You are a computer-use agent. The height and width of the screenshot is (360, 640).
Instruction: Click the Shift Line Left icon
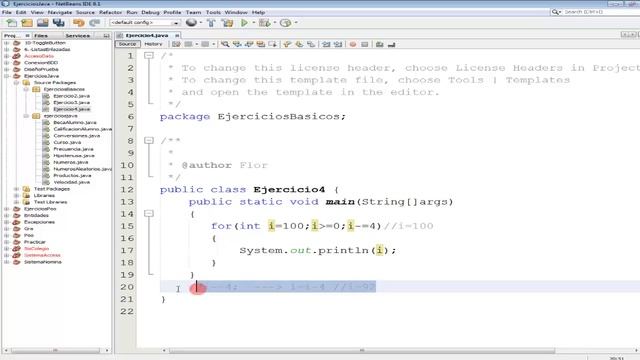326,44
